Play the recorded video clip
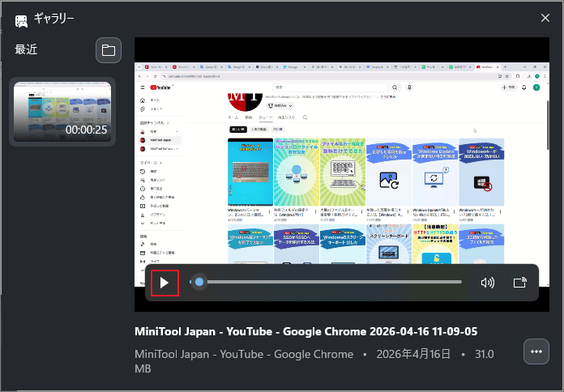Viewport: 564px width, 392px height. pyautogui.click(x=164, y=283)
